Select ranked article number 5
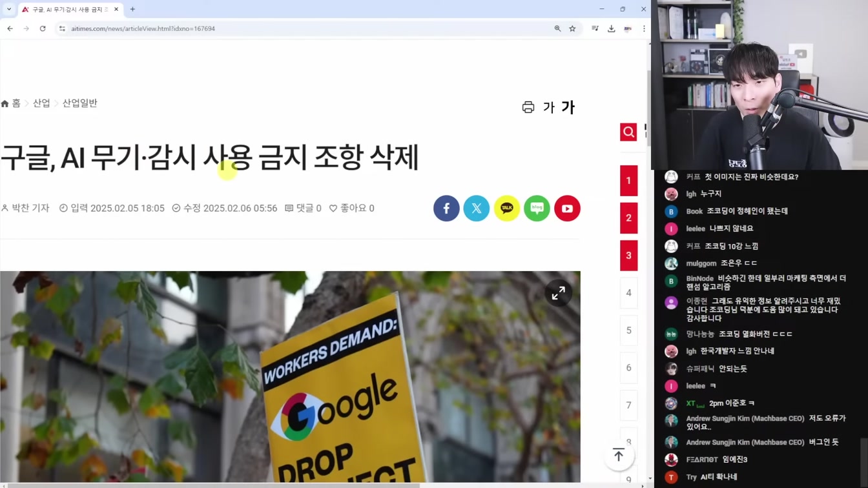This screenshot has width=868, height=488. point(628,330)
